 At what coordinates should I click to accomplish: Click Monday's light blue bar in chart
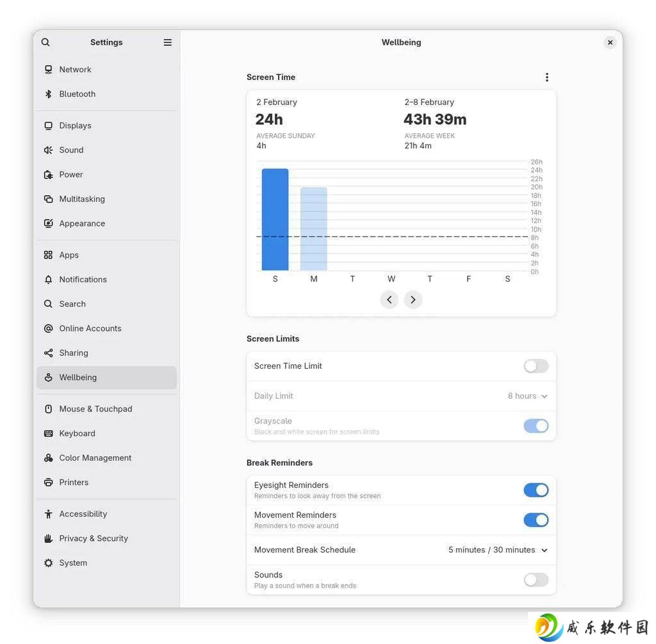pyautogui.click(x=314, y=229)
